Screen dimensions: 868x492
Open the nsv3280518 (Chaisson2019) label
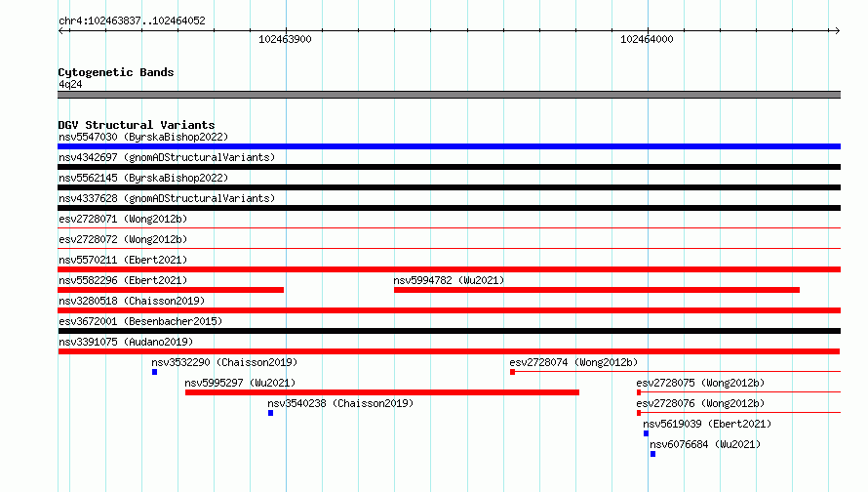(132, 301)
